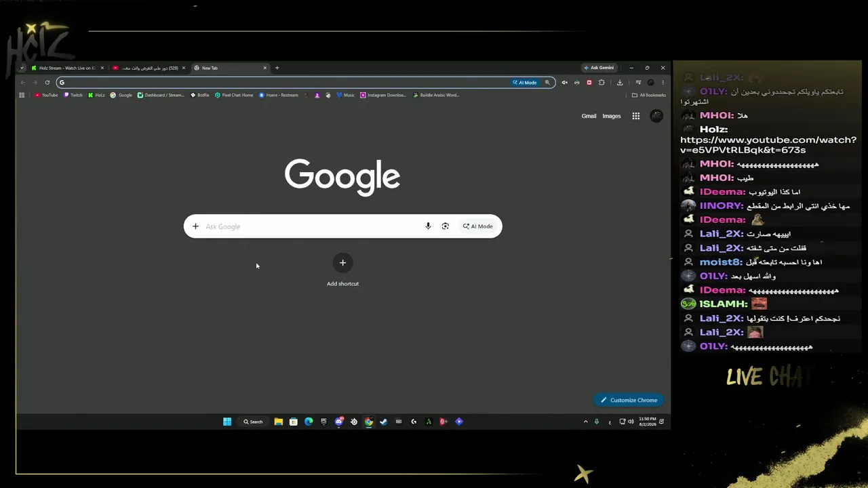Open the Dashboard / Stream bookmark

coord(161,95)
